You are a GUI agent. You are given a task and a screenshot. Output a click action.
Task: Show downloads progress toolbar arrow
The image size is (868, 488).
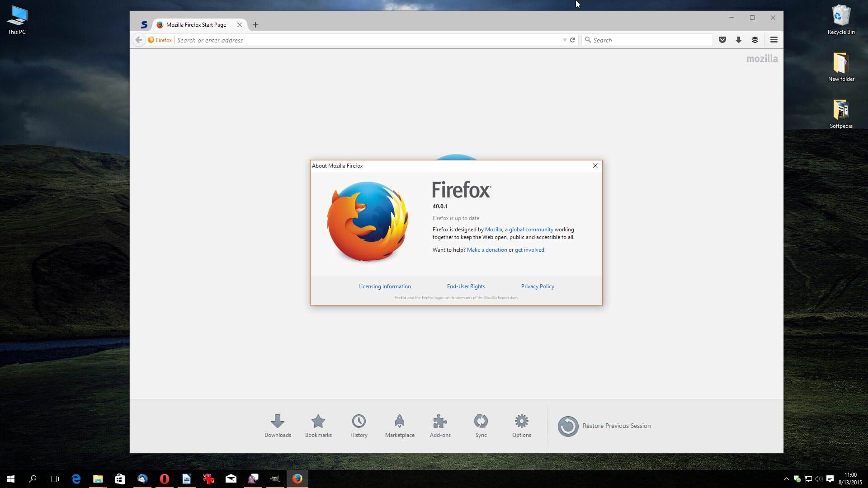(739, 40)
